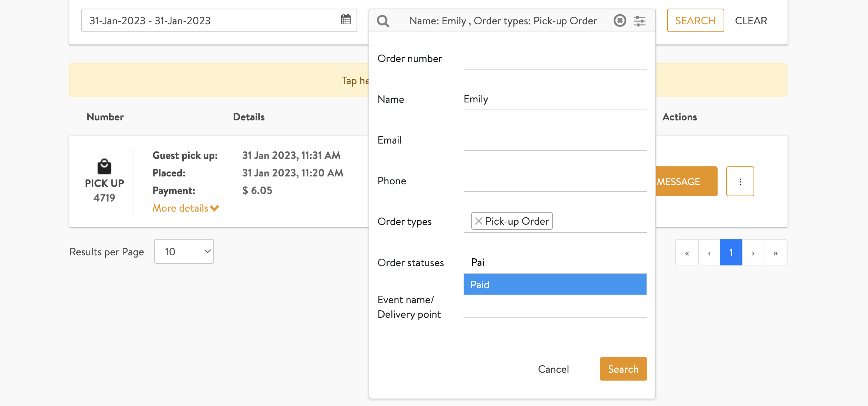The height and width of the screenshot is (406, 868).
Task: Select Paid from status suggestions
Action: tap(555, 284)
